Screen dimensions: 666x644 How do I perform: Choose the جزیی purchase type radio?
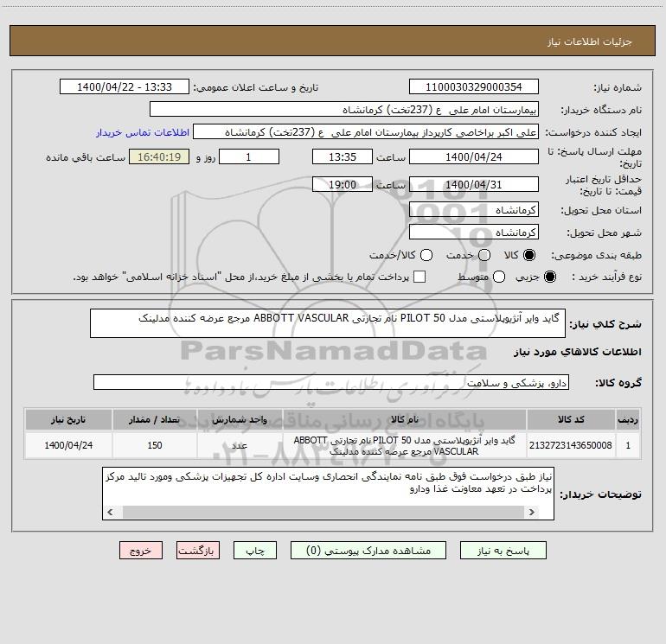pos(549,277)
